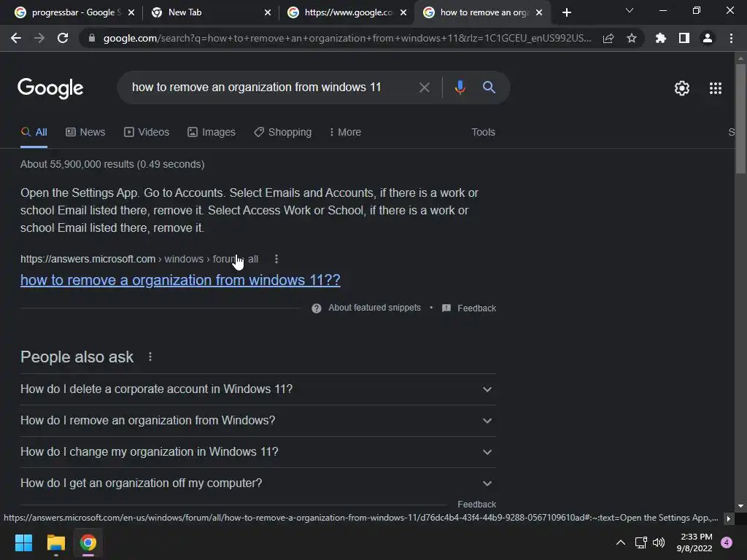This screenshot has width=747, height=560.
Task: Click Chrome icon on taskbar
Action: 88,542
